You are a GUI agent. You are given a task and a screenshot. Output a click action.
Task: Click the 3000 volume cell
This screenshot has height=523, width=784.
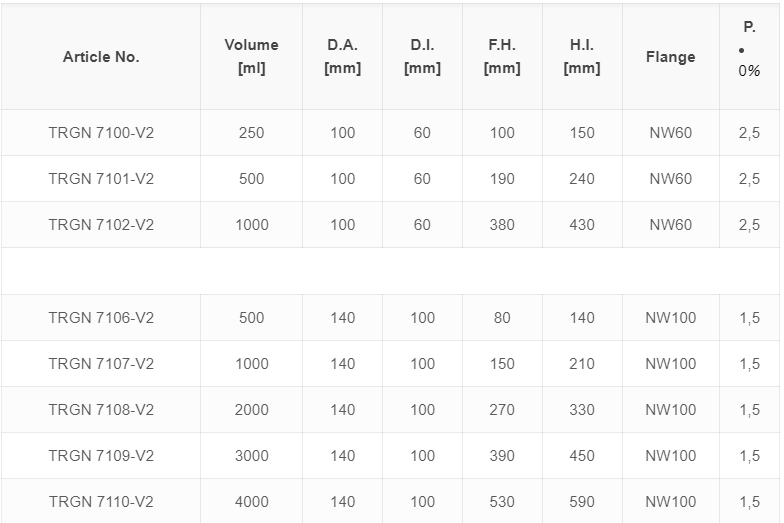[x=252, y=456]
